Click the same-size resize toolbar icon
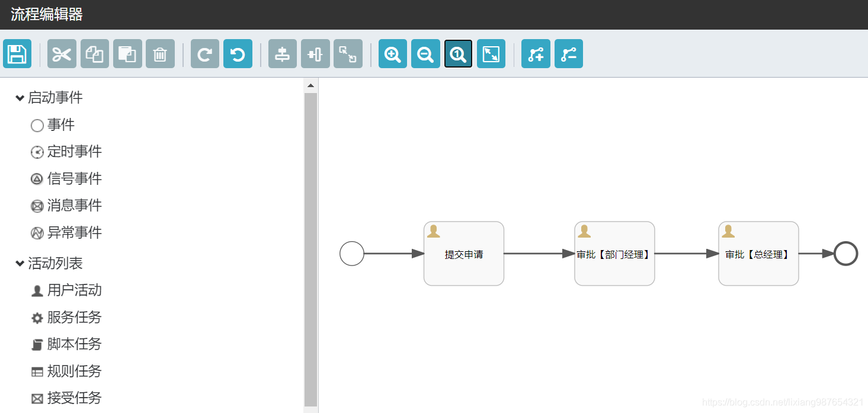The image size is (868, 413). click(348, 54)
